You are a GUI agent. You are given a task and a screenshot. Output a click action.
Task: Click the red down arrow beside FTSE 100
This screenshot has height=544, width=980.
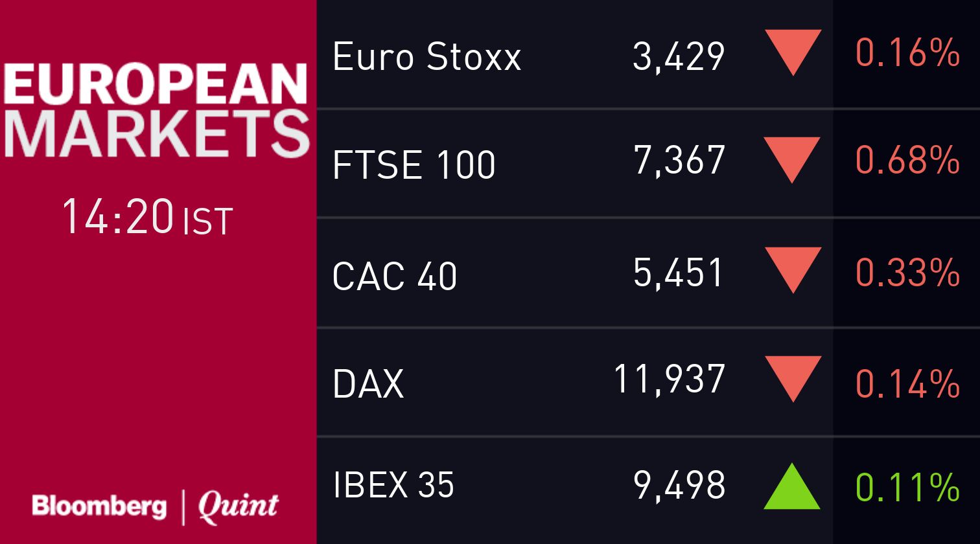pyautogui.click(x=792, y=160)
